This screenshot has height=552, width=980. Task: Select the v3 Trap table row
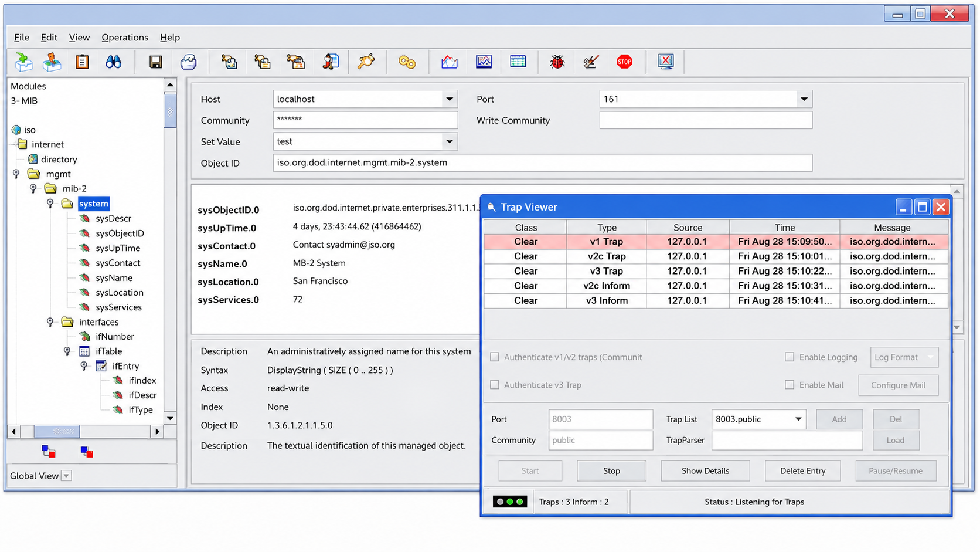716,271
